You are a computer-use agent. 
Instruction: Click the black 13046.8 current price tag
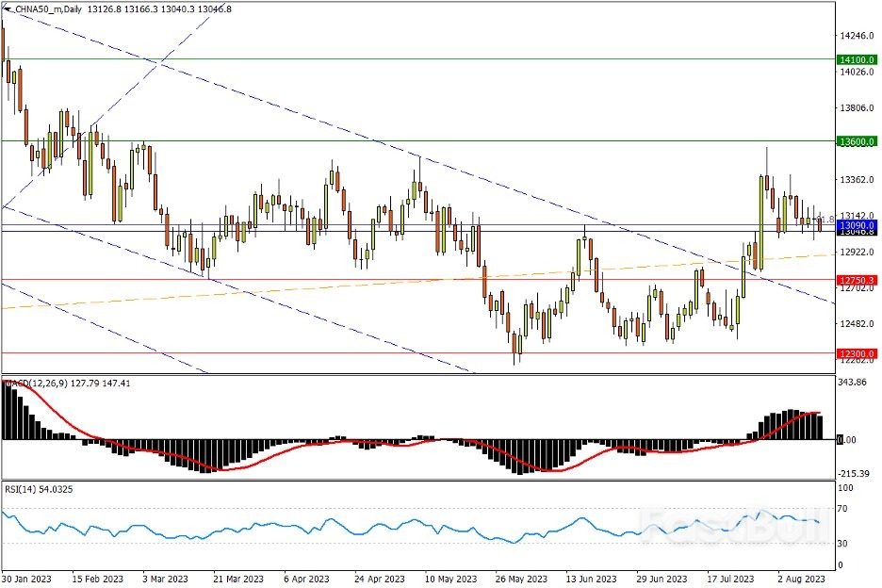tap(857, 233)
